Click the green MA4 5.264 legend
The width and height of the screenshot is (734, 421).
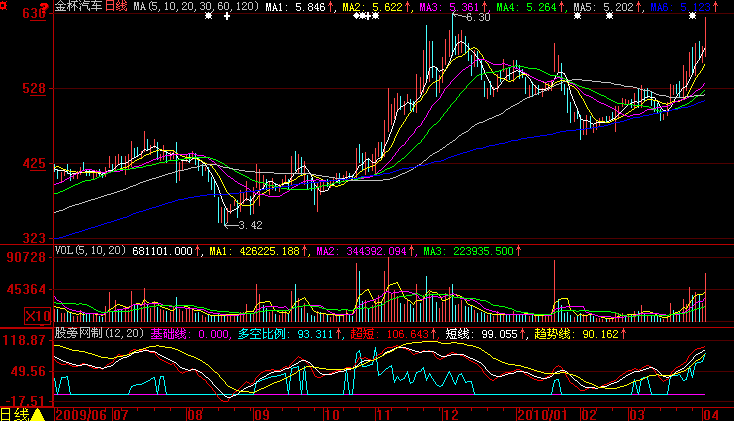530,7
